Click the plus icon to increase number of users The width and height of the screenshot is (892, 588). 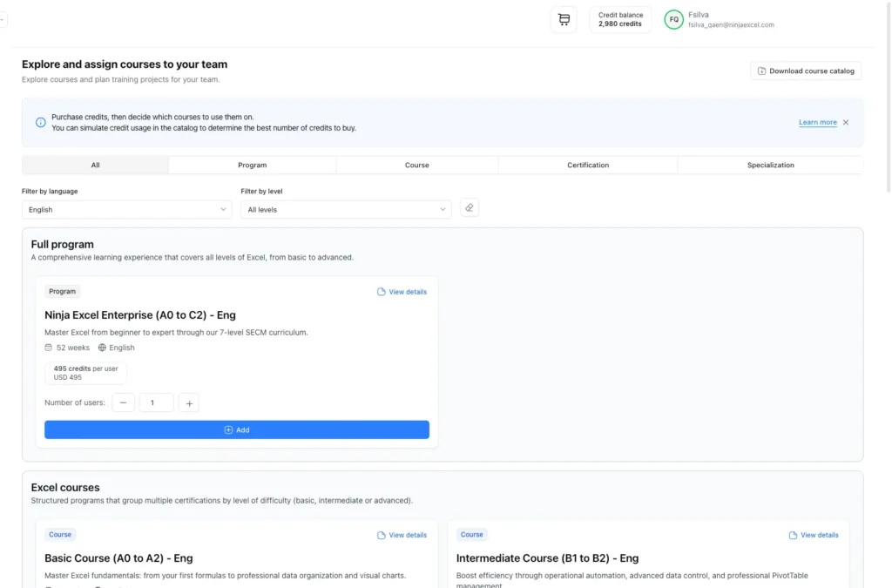188,402
